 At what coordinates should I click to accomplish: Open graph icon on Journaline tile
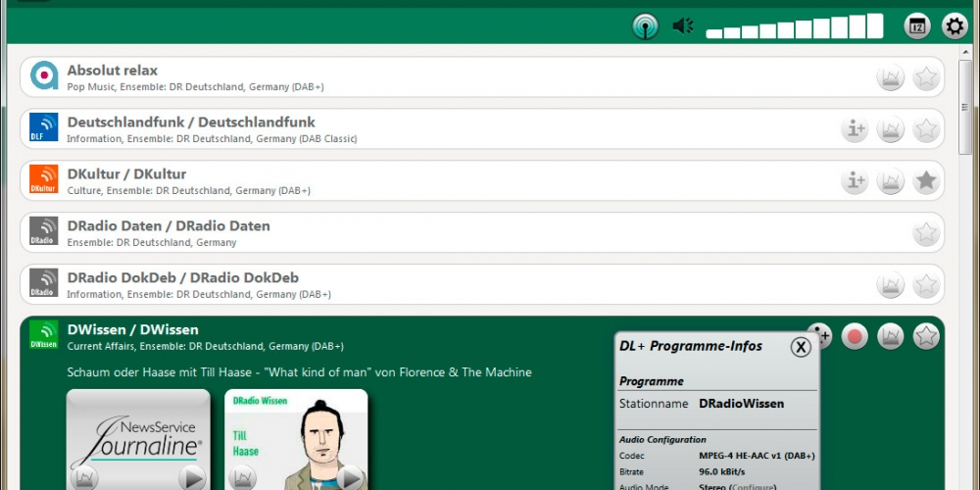[84, 478]
